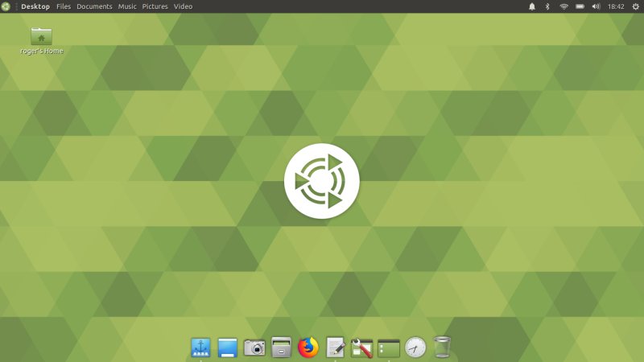
Task: Launch the terminal from the dock
Action: pos(389,348)
